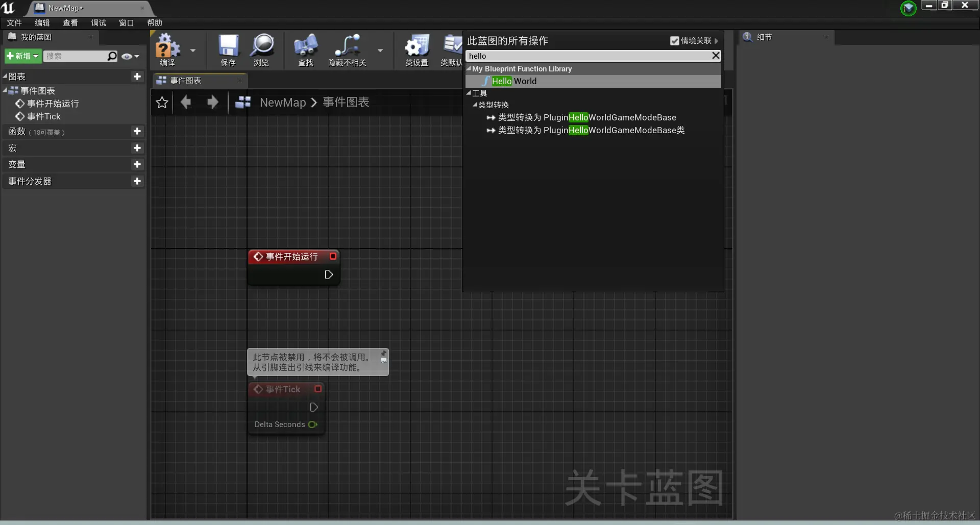The height and width of the screenshot is (525, 980).
Task: Toggle hide unrelated nodes
Action: coord(348,48)
